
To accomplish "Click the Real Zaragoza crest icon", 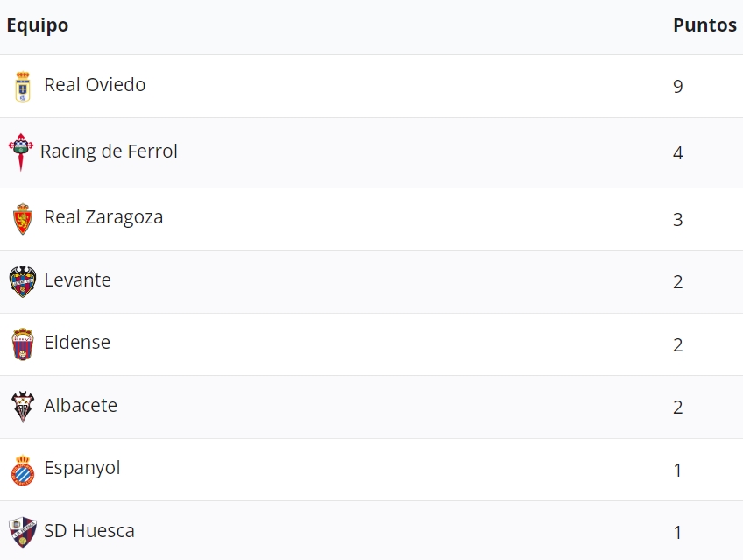I will [x=22, y=218].
